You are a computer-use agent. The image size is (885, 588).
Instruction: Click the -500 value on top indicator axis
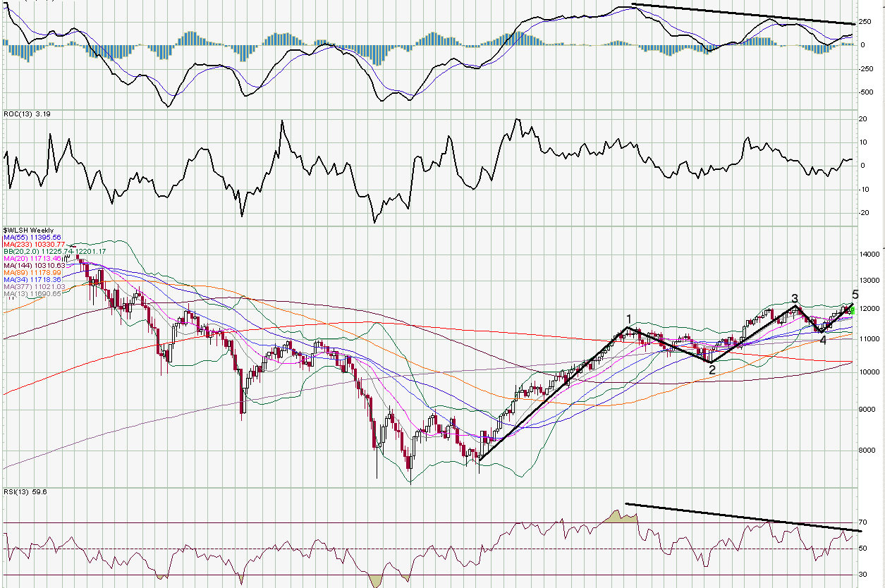click(x=867, y=92)
